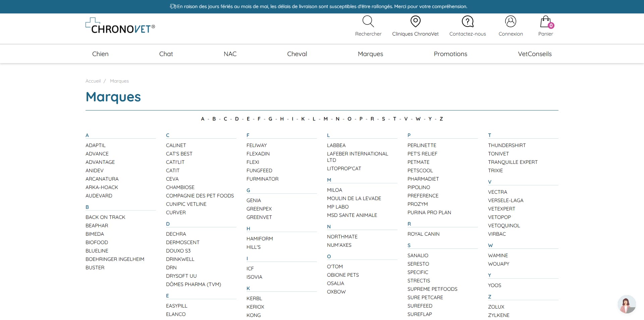Select the CAT'S BEST brand
Image resolution: width=644 pixels, height=320 pixels.
tap(179, 154)
